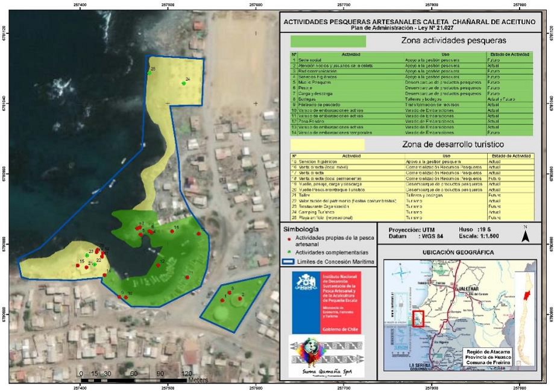This screenshot has width=554, height=392.
Task: Click the VALLENAR city label on location map
Action: pyautogui.click(x=468, y=289)
